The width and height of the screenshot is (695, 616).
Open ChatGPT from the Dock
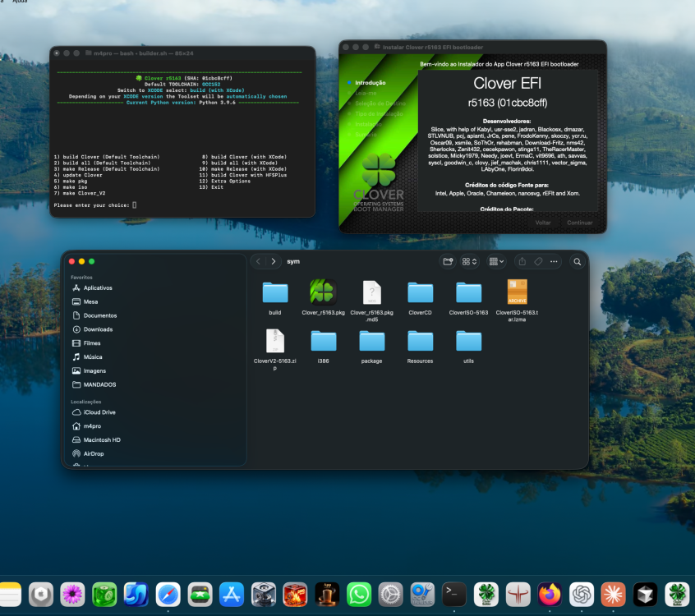[582, 595]
